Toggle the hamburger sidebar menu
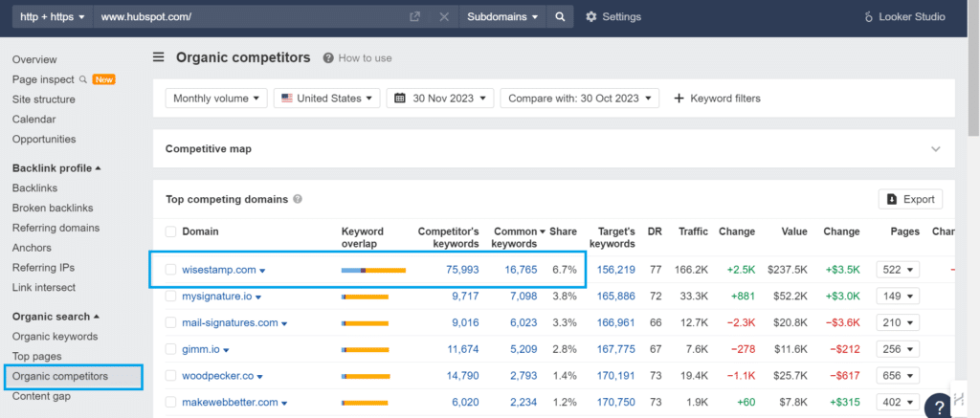980x418 pixels. tap(159, 57)
